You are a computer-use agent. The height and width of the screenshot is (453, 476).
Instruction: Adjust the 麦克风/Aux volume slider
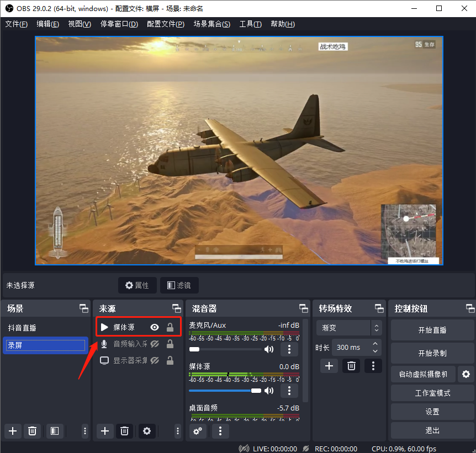(x=225, y=349)
